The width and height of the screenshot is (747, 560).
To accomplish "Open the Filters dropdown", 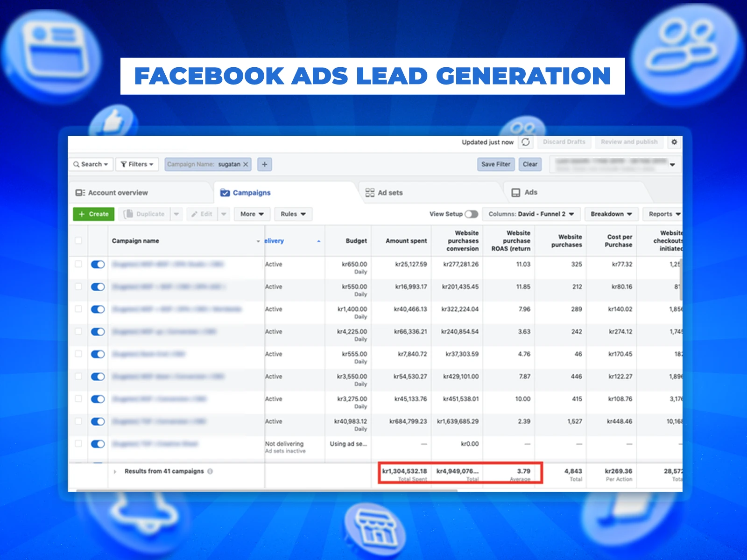I will coord(137,164).
